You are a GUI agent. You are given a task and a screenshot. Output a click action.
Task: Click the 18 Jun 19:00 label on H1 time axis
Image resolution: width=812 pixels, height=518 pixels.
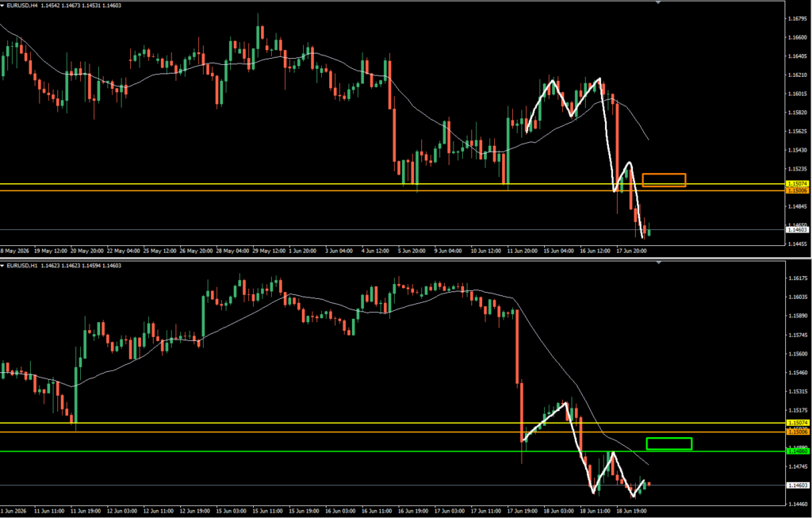(x=631, y=511)
